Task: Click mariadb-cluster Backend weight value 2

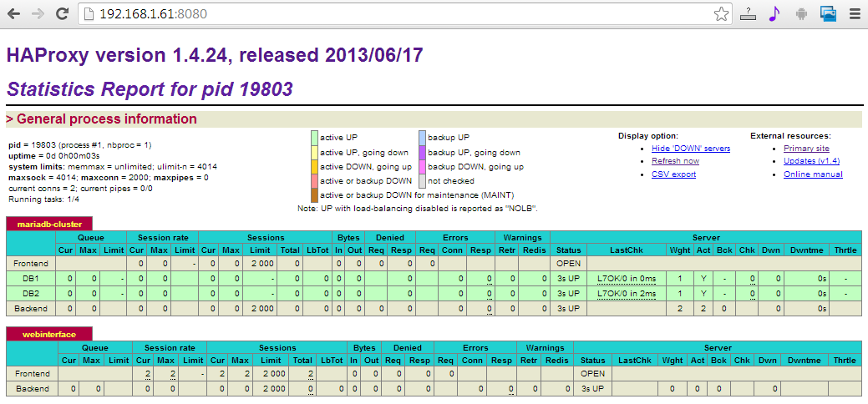Action: tap(680, 308)
